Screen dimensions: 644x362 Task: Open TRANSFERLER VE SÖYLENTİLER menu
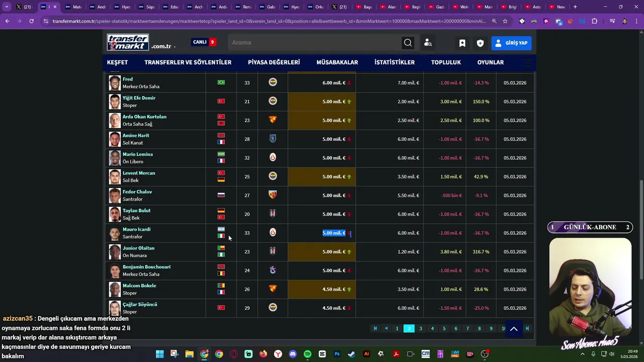[188, 62]
